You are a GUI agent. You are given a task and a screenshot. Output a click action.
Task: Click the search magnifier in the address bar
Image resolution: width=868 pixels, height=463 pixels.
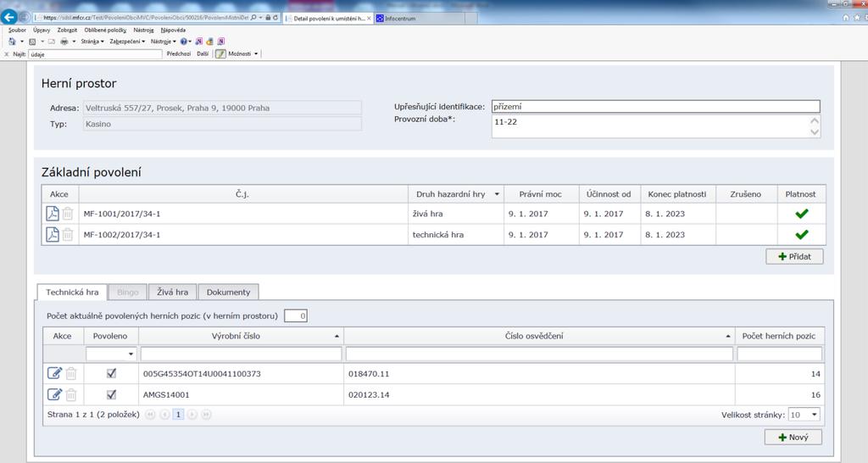[253, 18]
